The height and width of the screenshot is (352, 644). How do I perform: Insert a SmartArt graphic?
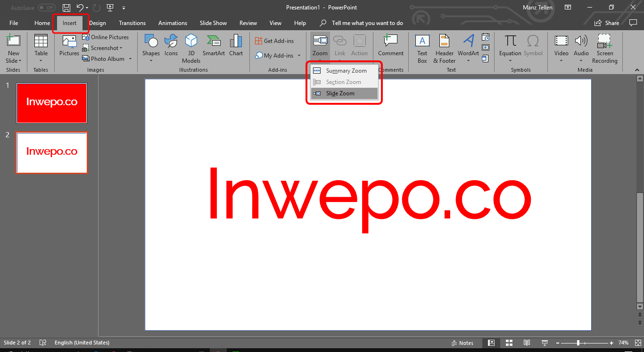point(214,45)
